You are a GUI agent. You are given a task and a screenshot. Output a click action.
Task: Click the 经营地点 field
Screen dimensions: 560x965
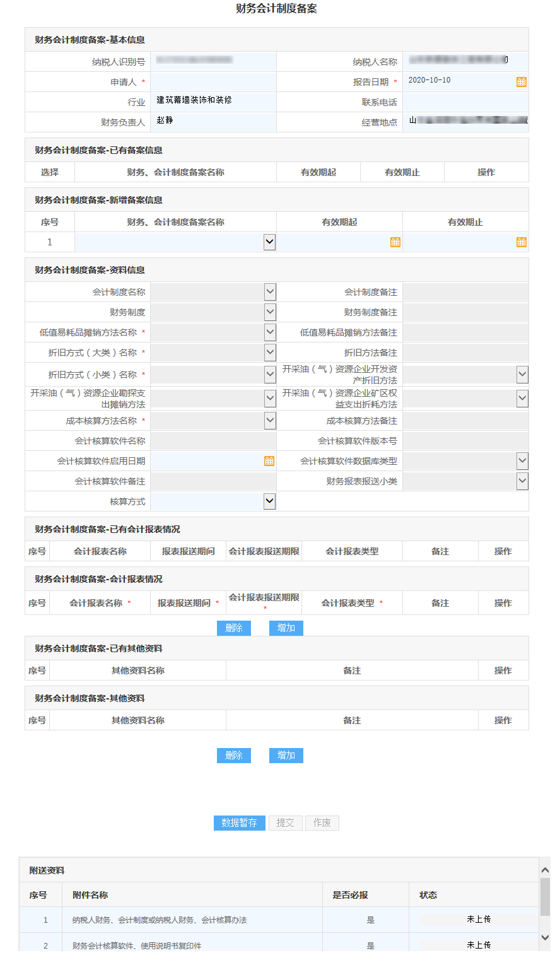pyautogui.click(x=465, y=122)
